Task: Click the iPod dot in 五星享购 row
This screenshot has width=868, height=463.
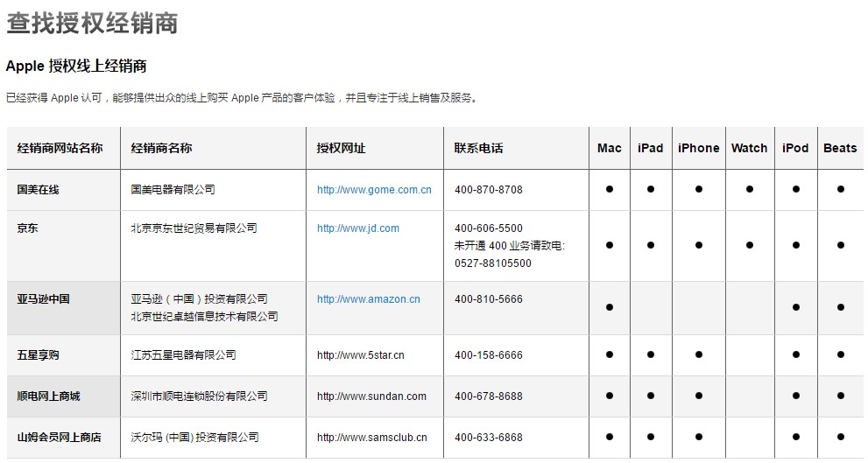Action: pos(796,354)
